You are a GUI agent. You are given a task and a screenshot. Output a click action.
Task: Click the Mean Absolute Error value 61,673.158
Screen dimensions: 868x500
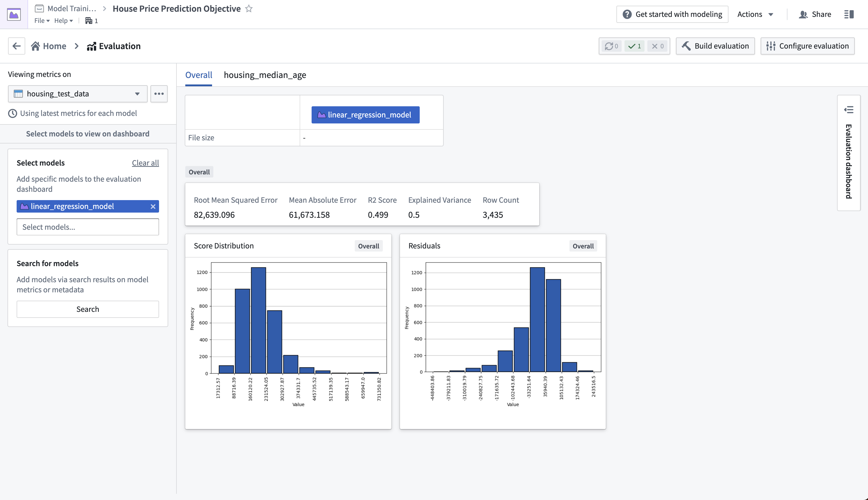309,215
